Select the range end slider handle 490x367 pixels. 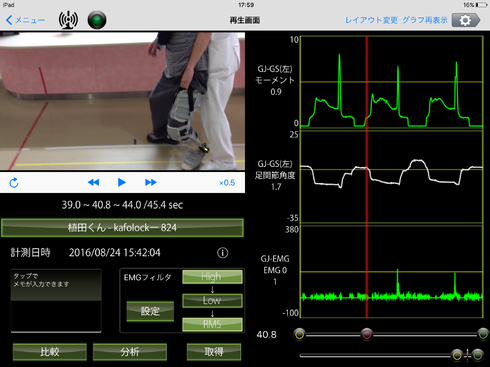(x=483, y=334)
